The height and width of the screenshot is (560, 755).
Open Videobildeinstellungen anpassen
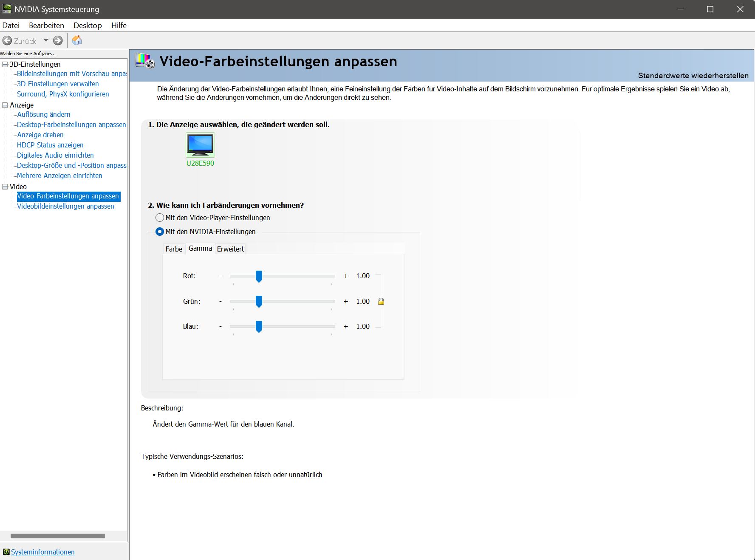pos(65,206)
